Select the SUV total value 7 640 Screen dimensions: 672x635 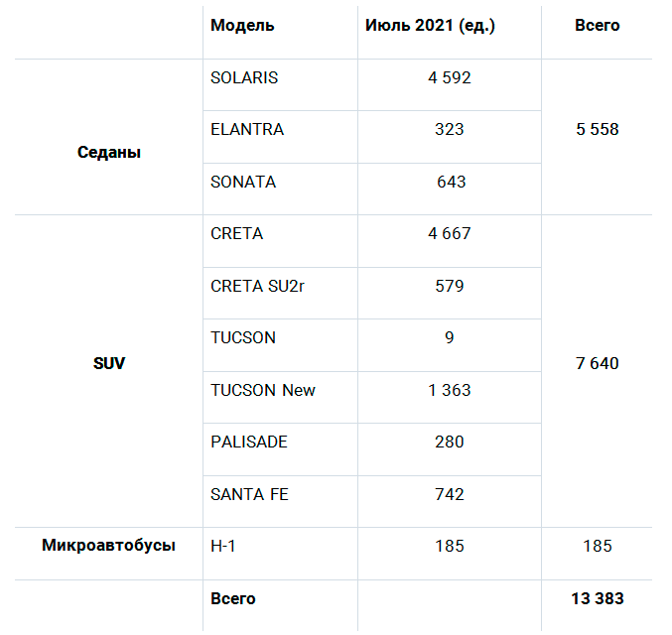[597, 363]
